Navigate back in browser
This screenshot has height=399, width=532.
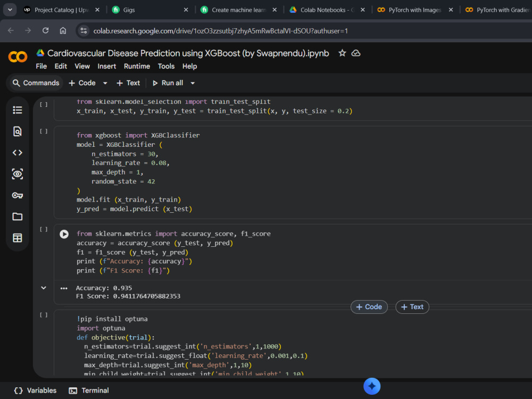pos(11,30)
